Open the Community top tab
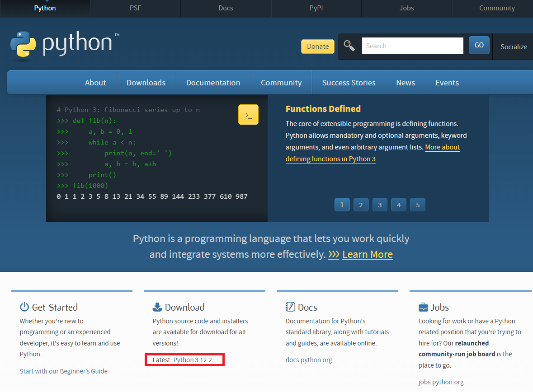The height and width of the screenshot is (392, 533). click(497, 8)
